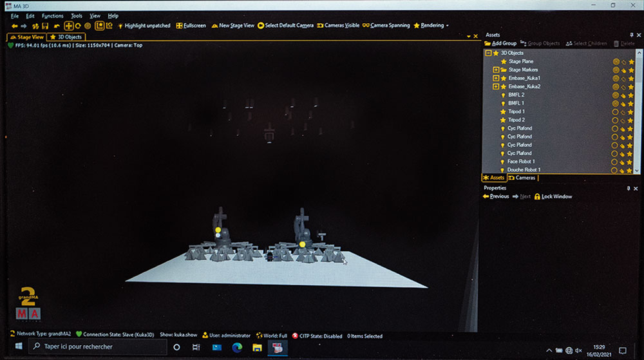This screenshot has height=360, width=644.
Task: Click New Stage View button
Action: 233,26
